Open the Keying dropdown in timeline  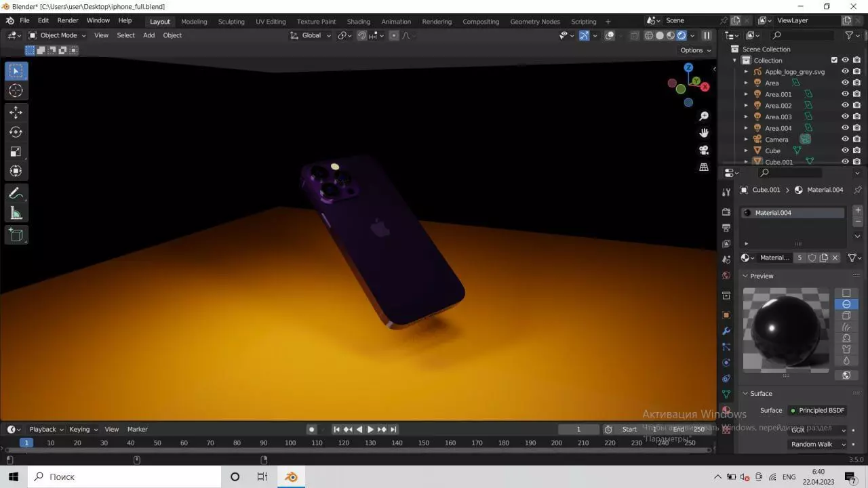point(83,429)
